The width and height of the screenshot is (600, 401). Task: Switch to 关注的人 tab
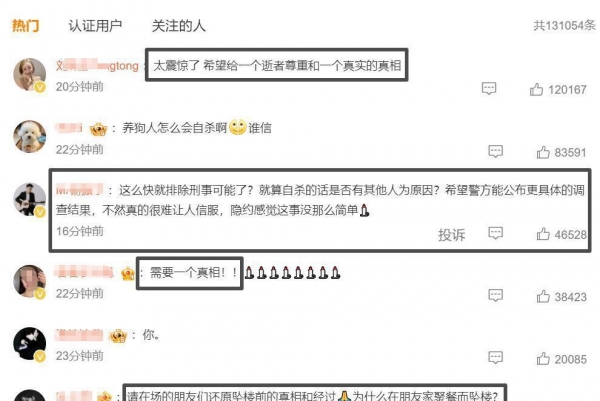coord(179,26)
